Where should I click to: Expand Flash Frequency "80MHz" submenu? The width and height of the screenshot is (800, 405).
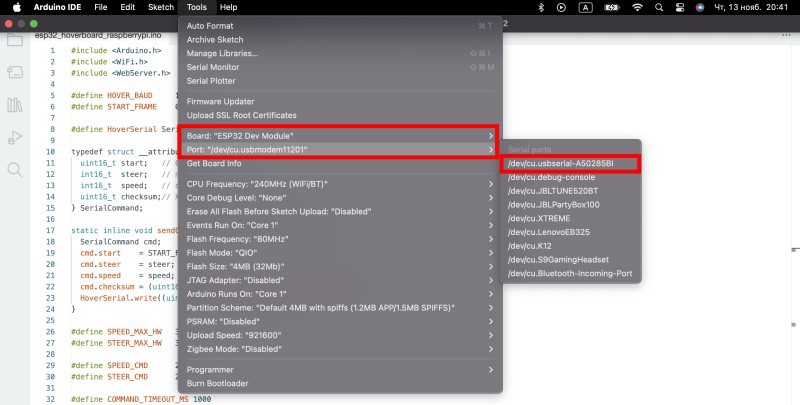click(x=340, y=239)
